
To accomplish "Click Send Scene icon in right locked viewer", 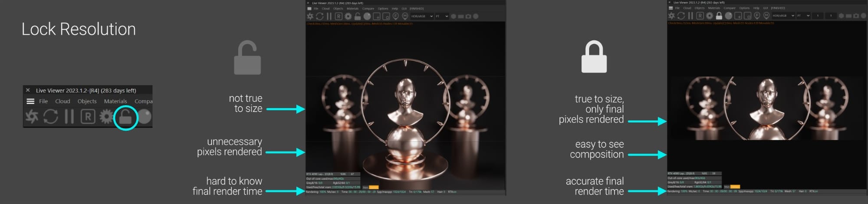I will [671, 16].
